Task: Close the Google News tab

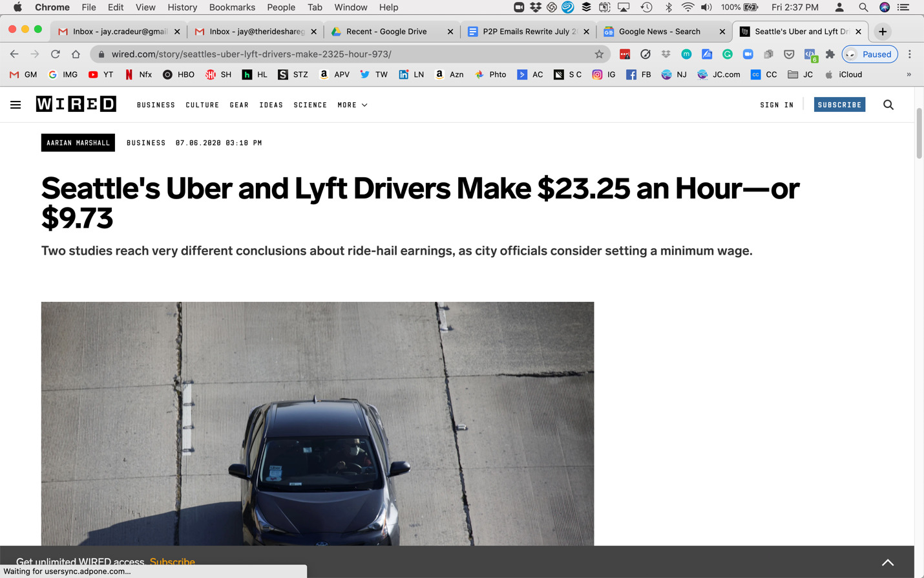Action: (x=722, y=32)
